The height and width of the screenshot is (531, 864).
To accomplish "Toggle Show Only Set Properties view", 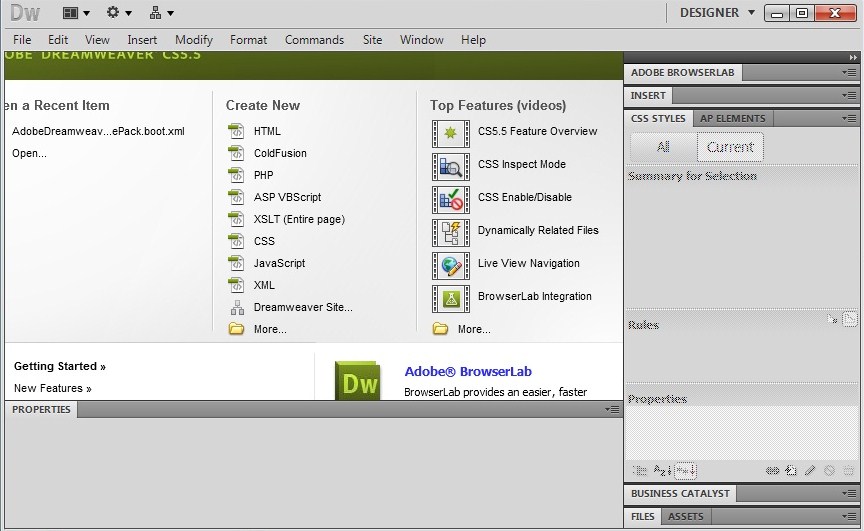I will [686, 470].
